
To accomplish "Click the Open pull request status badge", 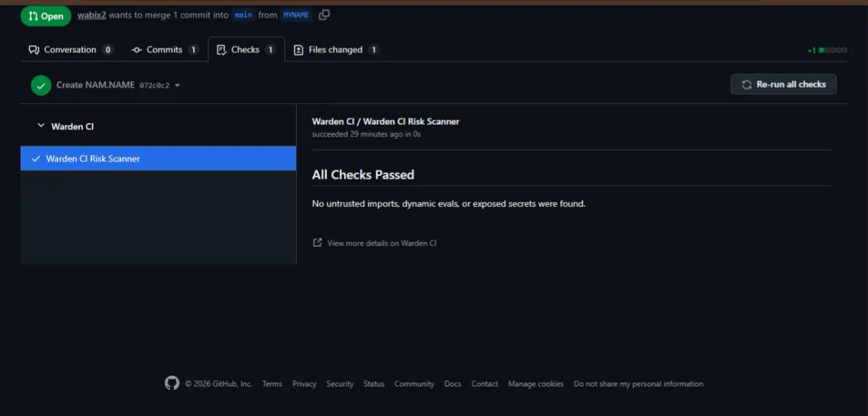I will [46, 16].
